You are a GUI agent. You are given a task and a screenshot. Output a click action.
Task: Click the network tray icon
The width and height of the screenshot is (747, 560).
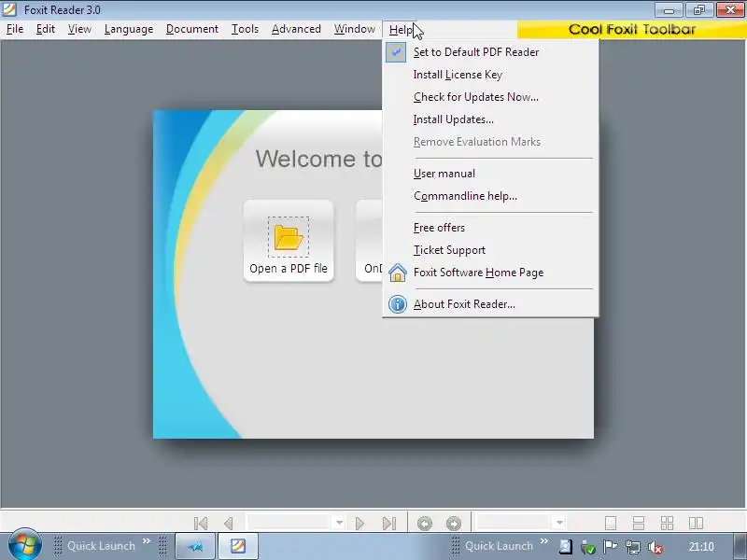point(633,547)
